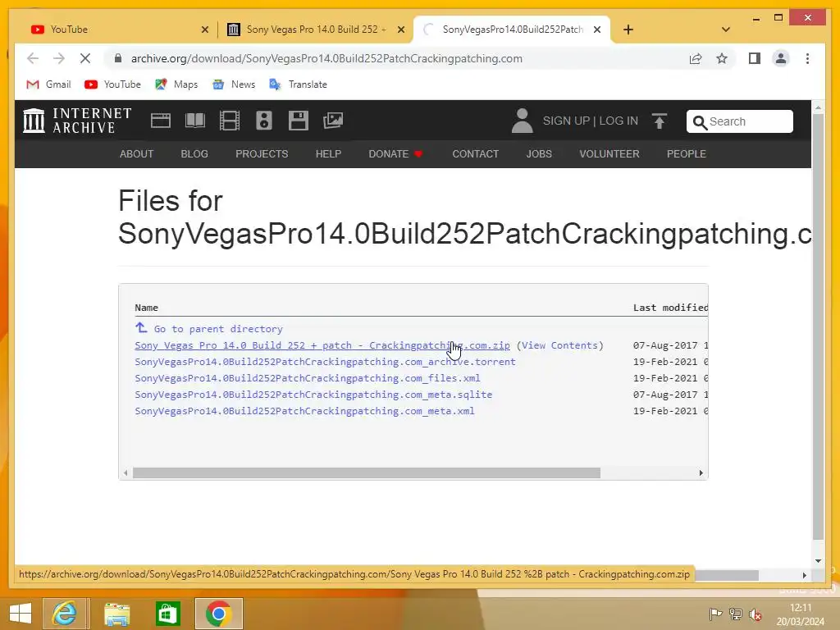Open the PEOPLE menu item
Viewport: 840px width, 630px height.
tap(687, 153)
